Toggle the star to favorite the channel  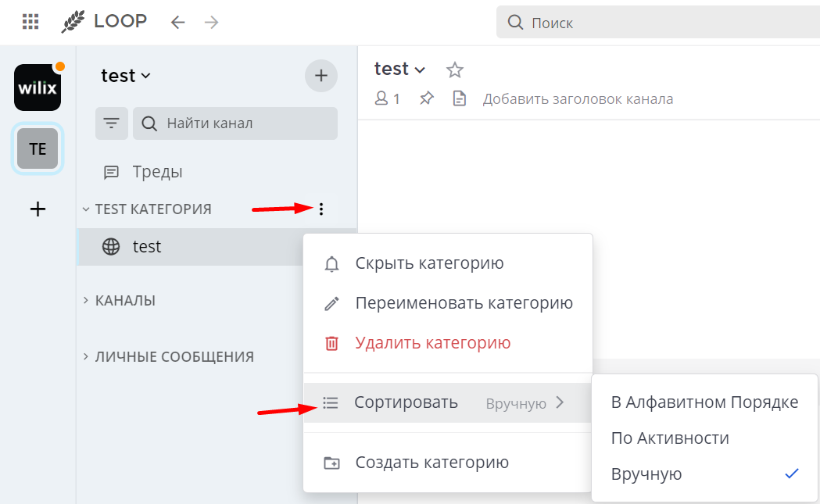point(454,70)
